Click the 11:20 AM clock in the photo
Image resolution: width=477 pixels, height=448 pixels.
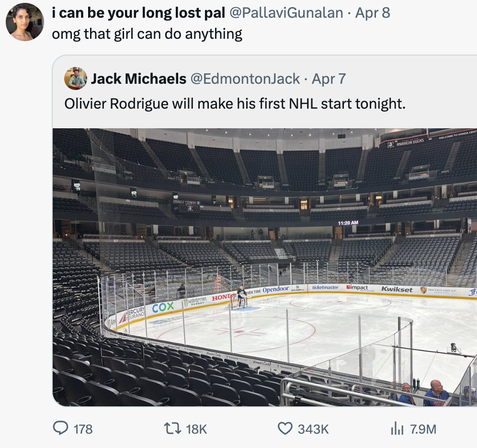pyautogui.click(x=348, y=223)
